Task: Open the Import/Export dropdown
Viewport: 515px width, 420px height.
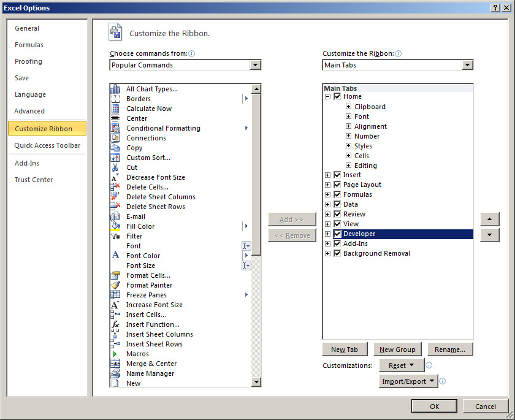Action: (x=408, y=381)
